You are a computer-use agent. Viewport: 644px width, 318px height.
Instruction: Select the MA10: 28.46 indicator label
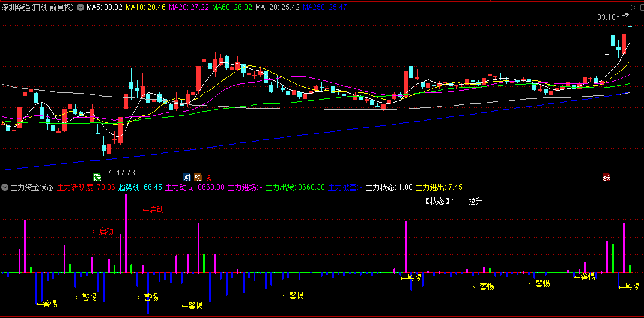[x=145, y=7]
